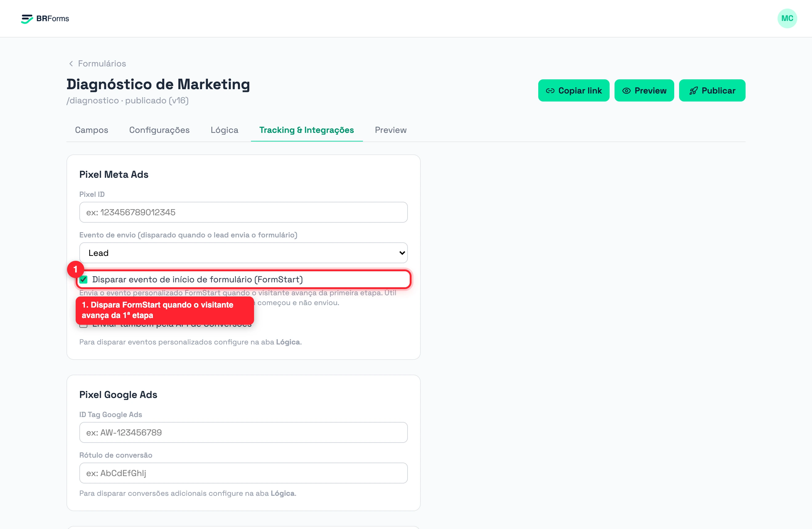Click the Pixel Meta Ads heading

[x=113, y=175]
